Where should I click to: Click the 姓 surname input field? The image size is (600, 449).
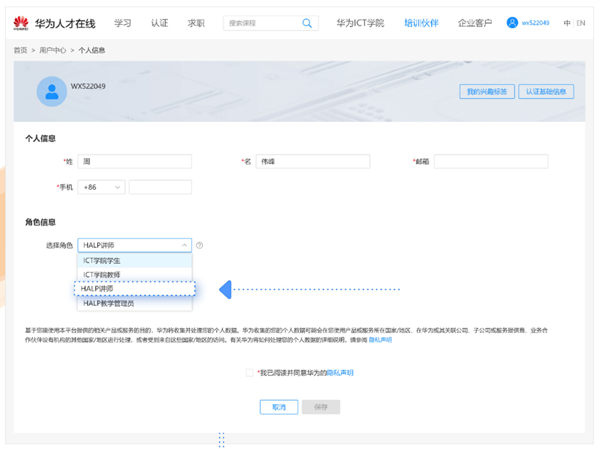click(135, 162)
